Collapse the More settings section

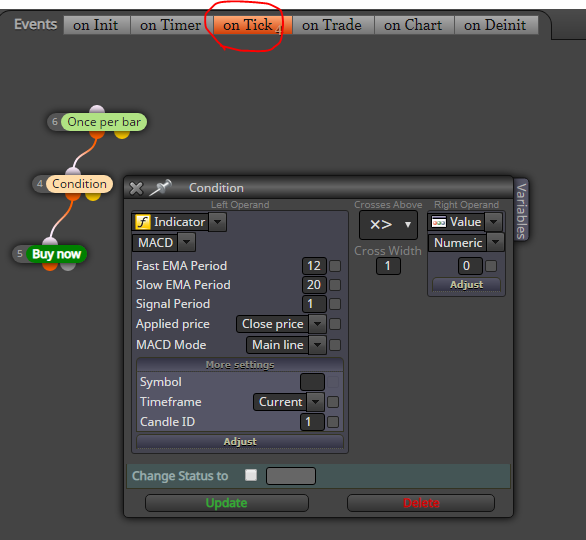240,365
